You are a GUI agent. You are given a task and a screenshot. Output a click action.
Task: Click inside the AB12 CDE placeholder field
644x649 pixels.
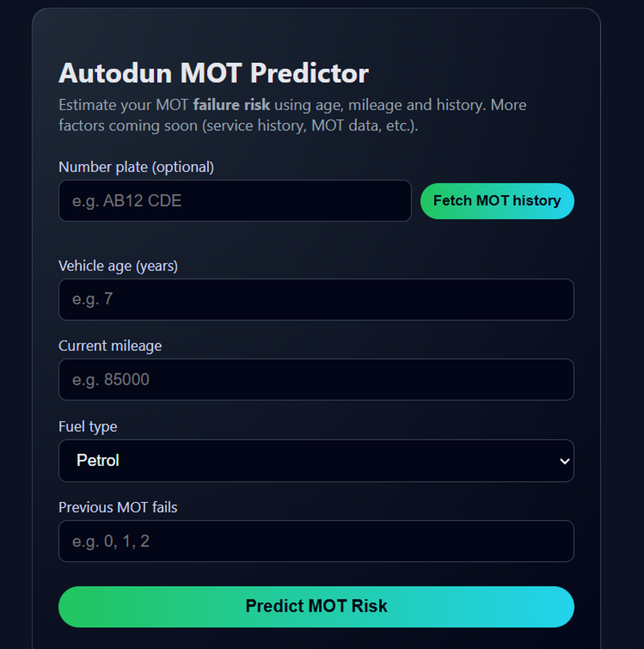(x=235, y=201)
